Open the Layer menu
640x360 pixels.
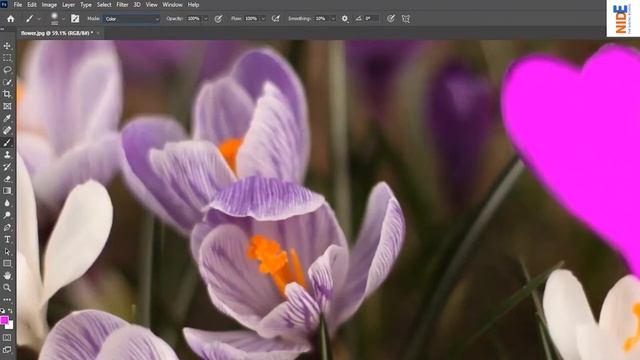point(68,5)
